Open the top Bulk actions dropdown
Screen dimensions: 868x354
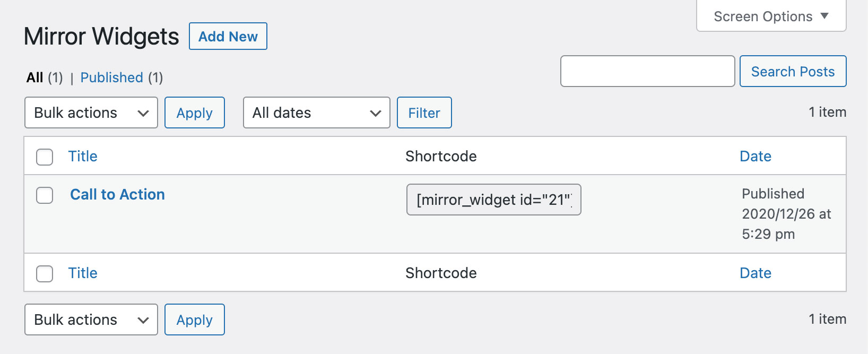91,113
